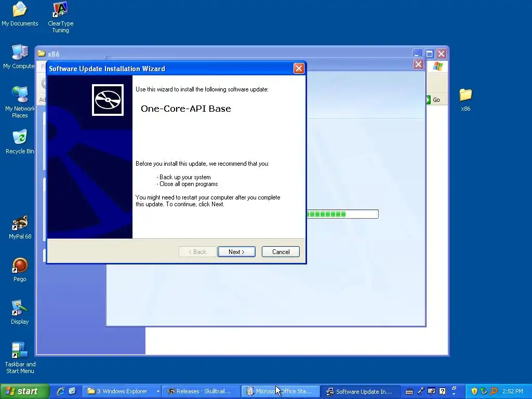Select Taskbar and Start Menu shortcut

pyautogui.click(x=20, y=358)
